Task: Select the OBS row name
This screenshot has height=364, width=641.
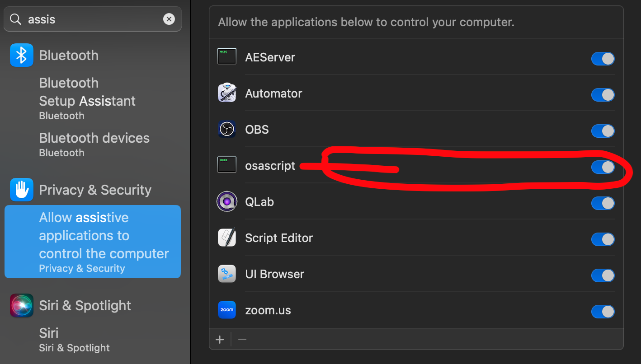Action: (x=257, y=130)
